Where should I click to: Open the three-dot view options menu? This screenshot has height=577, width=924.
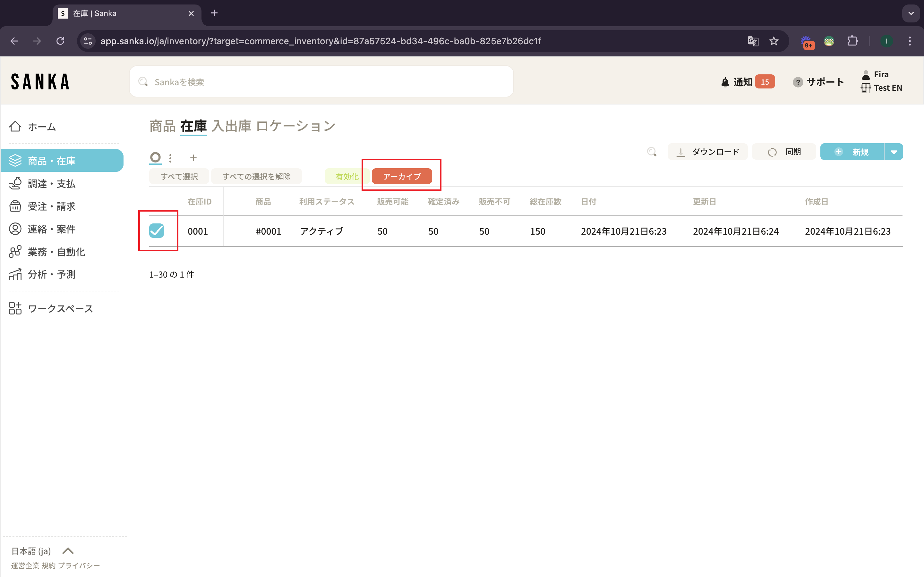tap(170, 158)
